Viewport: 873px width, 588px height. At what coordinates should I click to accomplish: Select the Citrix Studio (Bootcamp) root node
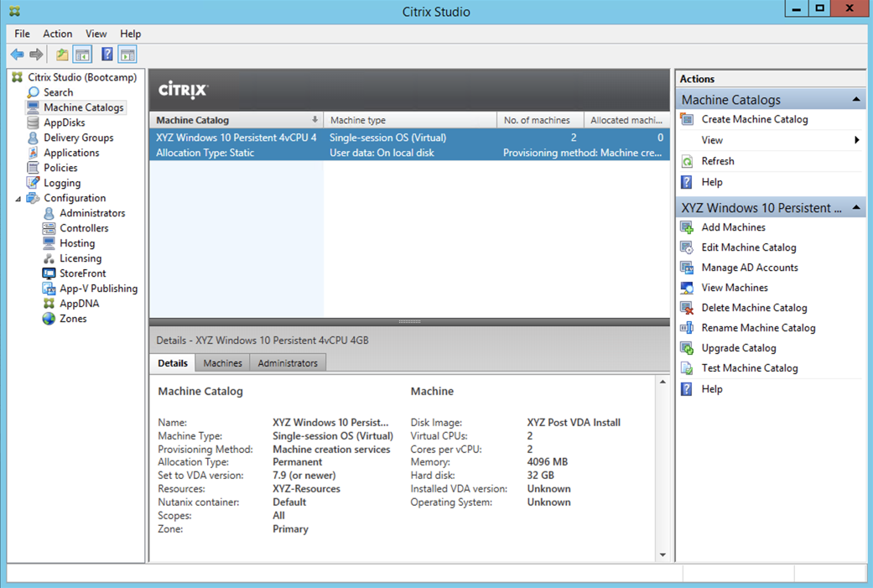(82, 77)
